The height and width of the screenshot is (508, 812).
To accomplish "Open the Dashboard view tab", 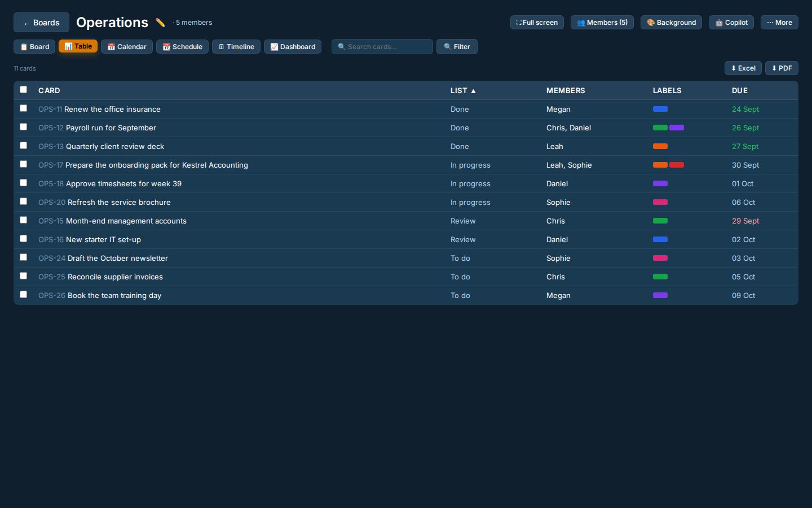I will pos(293,46).
